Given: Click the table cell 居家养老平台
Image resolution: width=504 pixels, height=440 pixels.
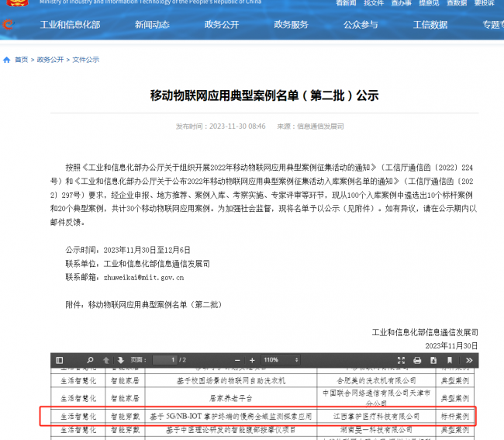Looking at the screenshot, I should pyautogui.click(x=231, y=399).
